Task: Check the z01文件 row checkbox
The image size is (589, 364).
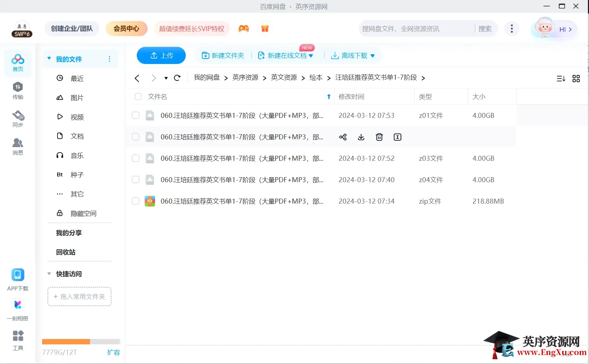Action: click(135, 115)
